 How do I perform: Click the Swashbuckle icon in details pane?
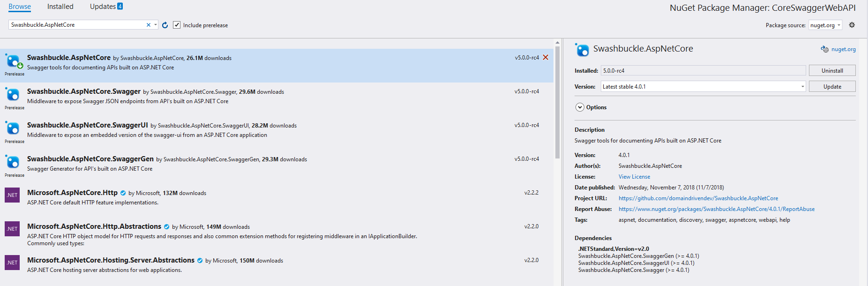coord(582,49)
